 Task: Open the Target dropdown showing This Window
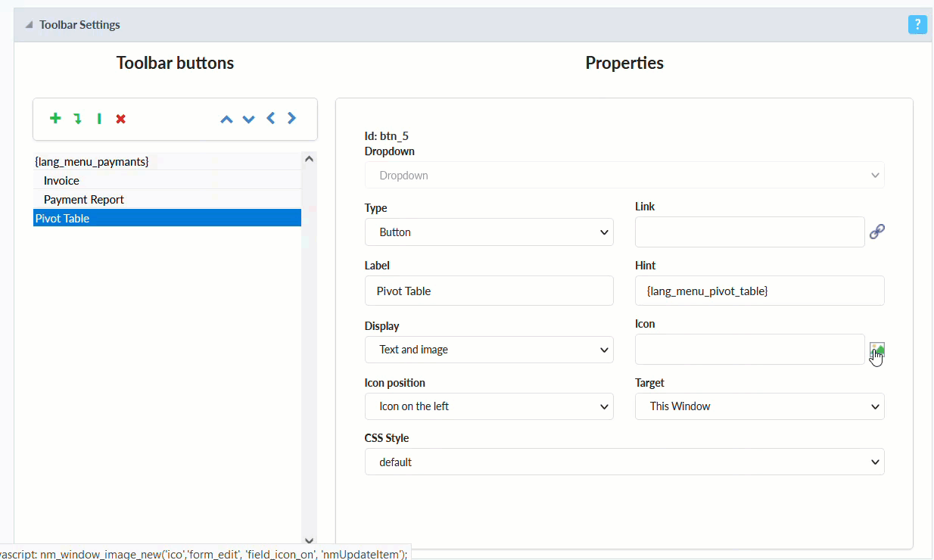pos(759,406)
